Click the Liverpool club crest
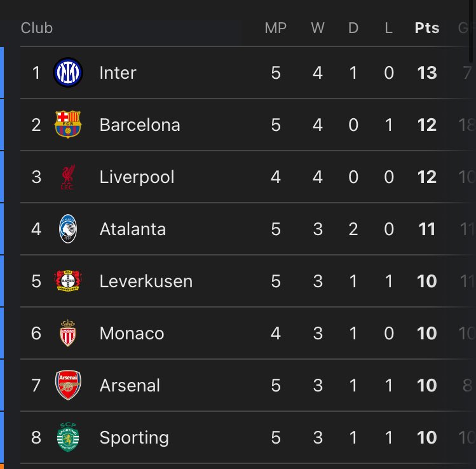Image resolution: width=476 pixels, height=469 pixels. [x=68, y=177]
